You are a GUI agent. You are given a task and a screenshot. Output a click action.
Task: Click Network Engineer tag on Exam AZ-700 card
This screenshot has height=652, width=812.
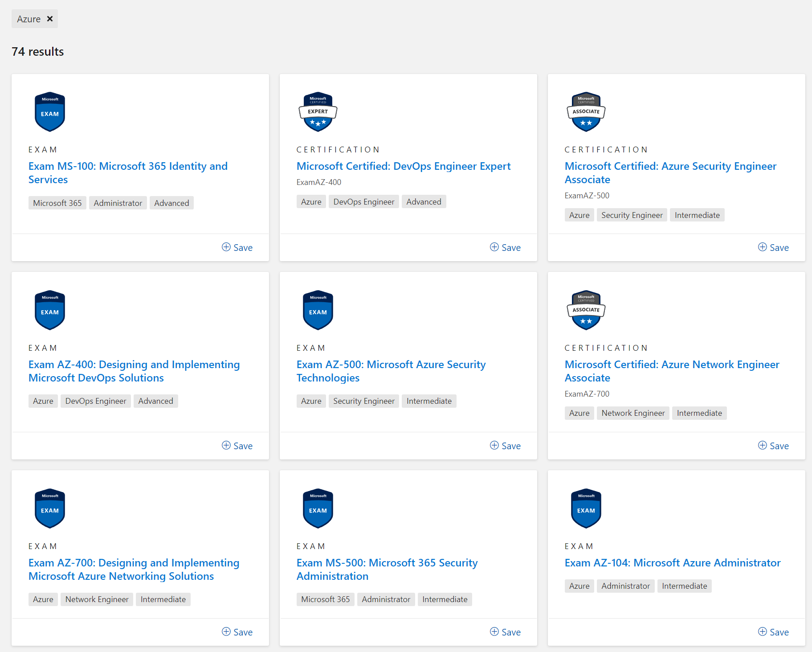pos(97,599)
